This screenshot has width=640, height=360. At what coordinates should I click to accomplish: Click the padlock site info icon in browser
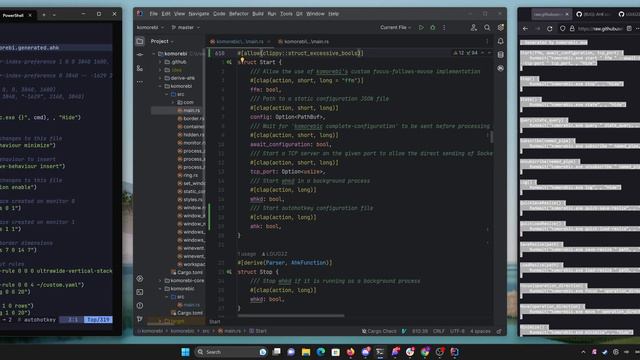click(572, 29)
